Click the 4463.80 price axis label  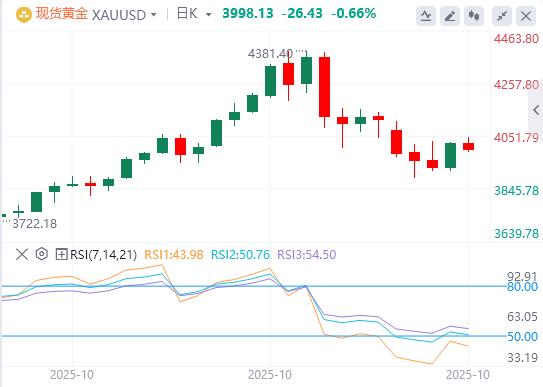click(516, 38)
